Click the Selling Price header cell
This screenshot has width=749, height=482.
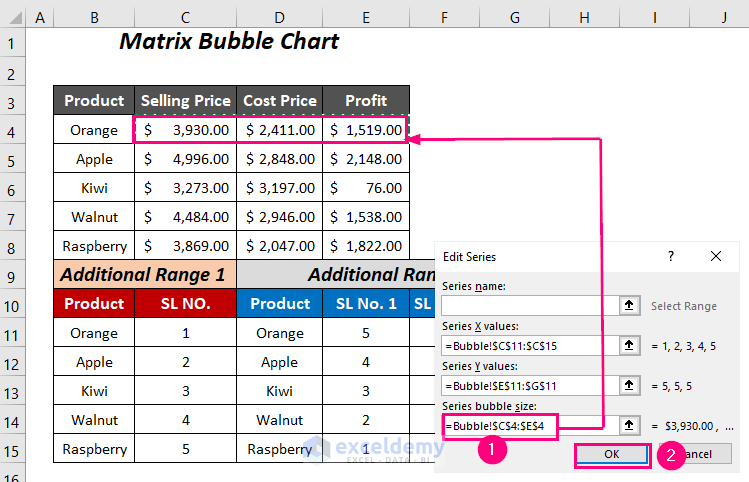click(x=185, y=101)
